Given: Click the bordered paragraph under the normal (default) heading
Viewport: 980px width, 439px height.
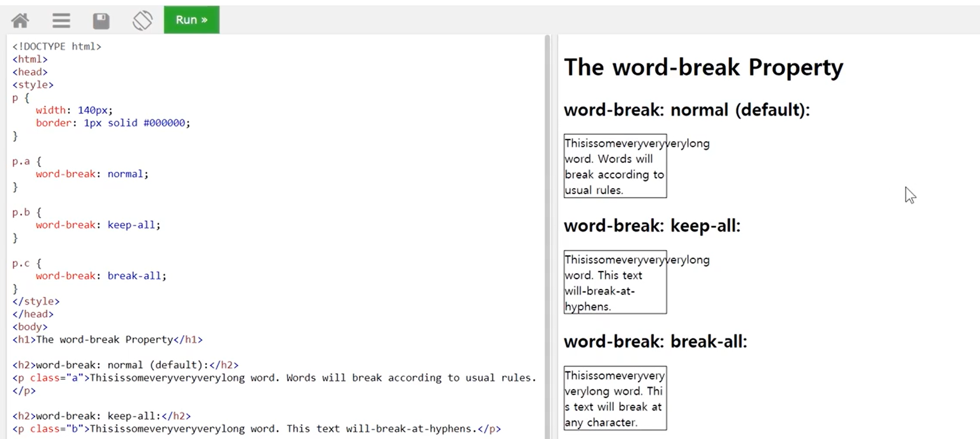Looking at the screenshot, I should click(x=615, y=167).
